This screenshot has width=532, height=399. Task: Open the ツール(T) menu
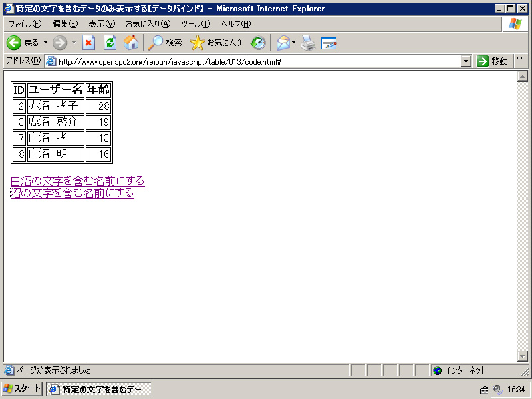[x=196, y=24]
